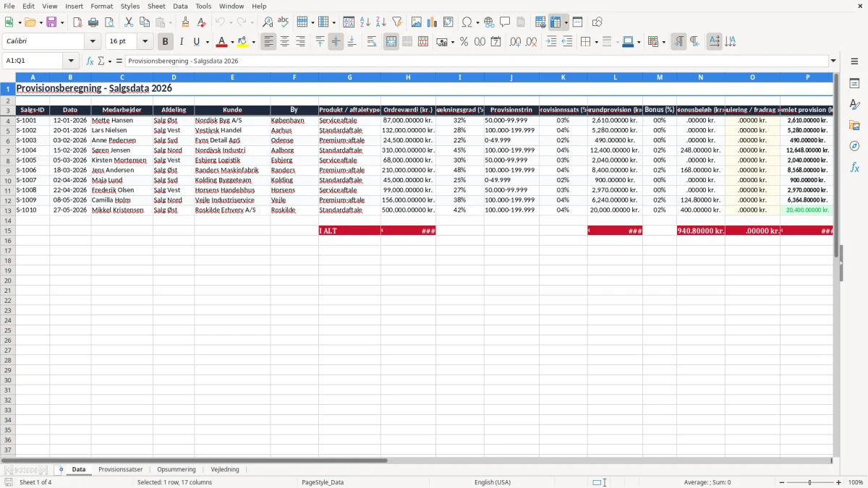Toggle Center Vertically alignment button
Image resolution: width=868 pixels, height=488 pixels.
tap(336, 42)
